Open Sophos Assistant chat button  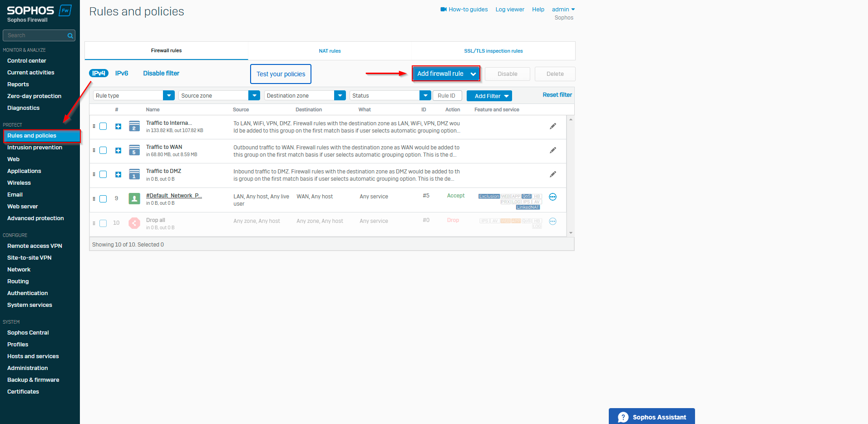pyautogui.click(x=652, y=417)
